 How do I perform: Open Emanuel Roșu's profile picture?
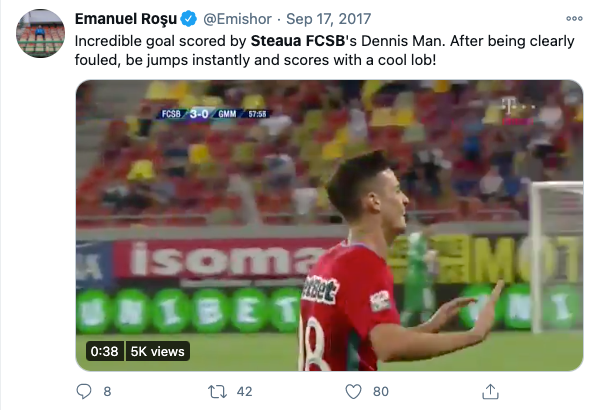pyautogui.click(x=41, y=33)
